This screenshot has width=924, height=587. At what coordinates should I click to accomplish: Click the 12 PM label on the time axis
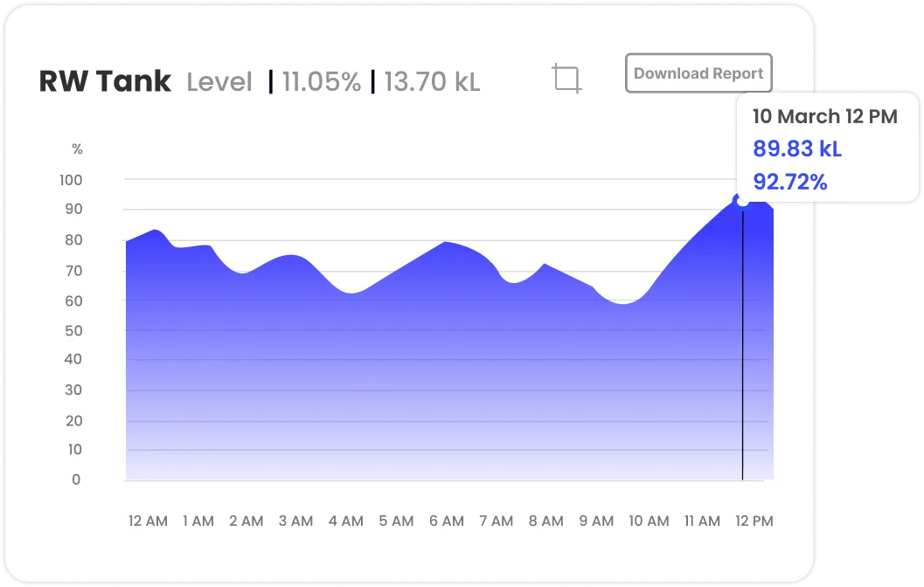point(754,521)
